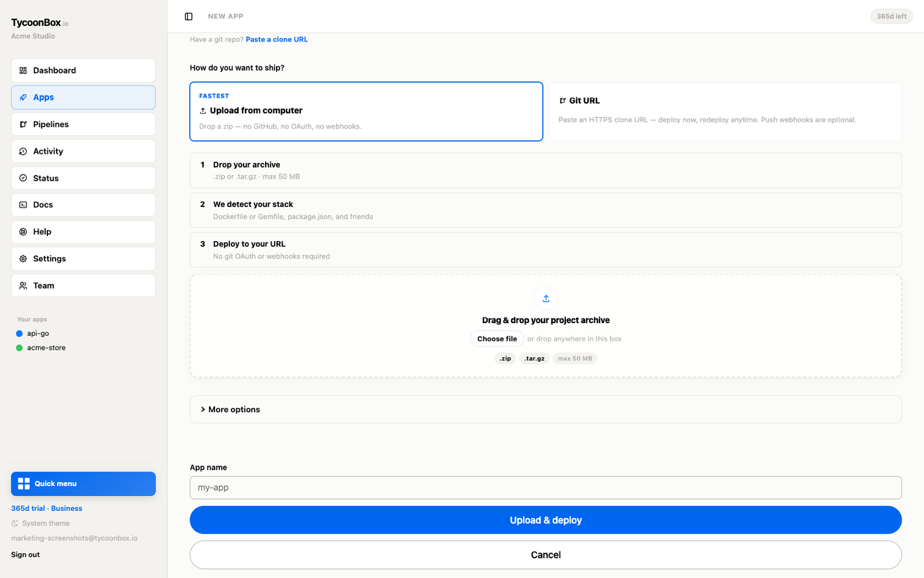The width and height of the screenshot is (924, 578).
Task: Click the Paste a clone URL link
Action: pos(277,39)
